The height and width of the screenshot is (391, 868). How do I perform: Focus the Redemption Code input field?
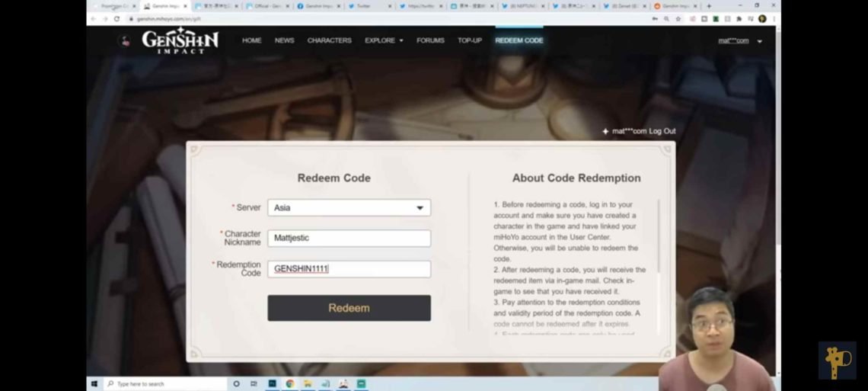tap(349, 269)
